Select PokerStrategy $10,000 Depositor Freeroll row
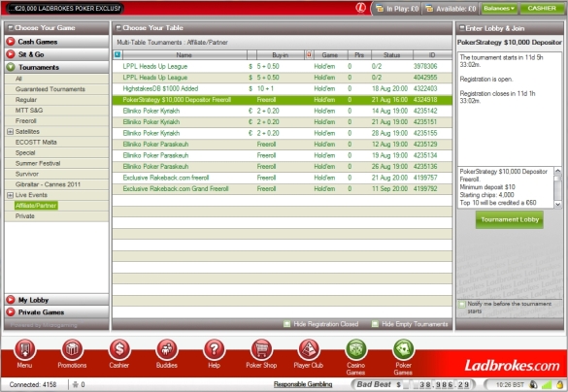The height and width of the screenshot is (392, 568). [283, 100]
